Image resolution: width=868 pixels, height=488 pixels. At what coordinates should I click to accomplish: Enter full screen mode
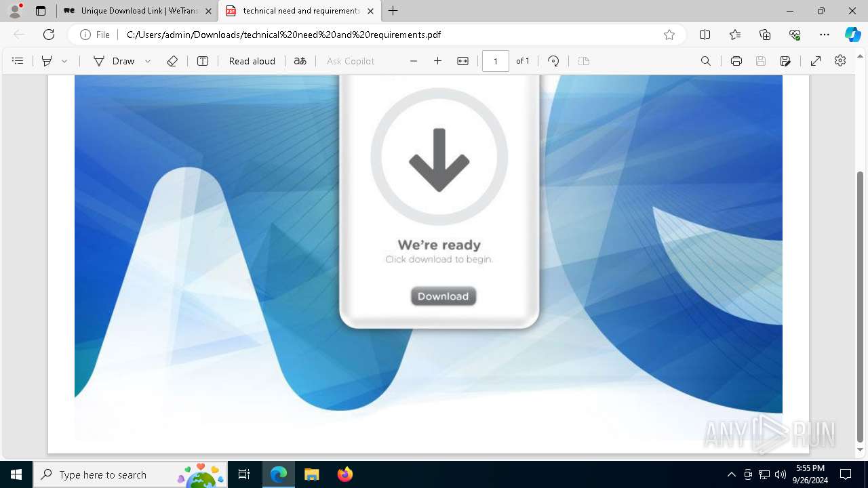click(x=816, y=61)
